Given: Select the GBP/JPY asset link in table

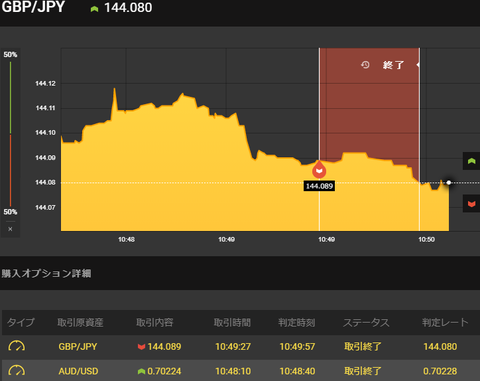Looking at the screenshot, I should point(78,347).
